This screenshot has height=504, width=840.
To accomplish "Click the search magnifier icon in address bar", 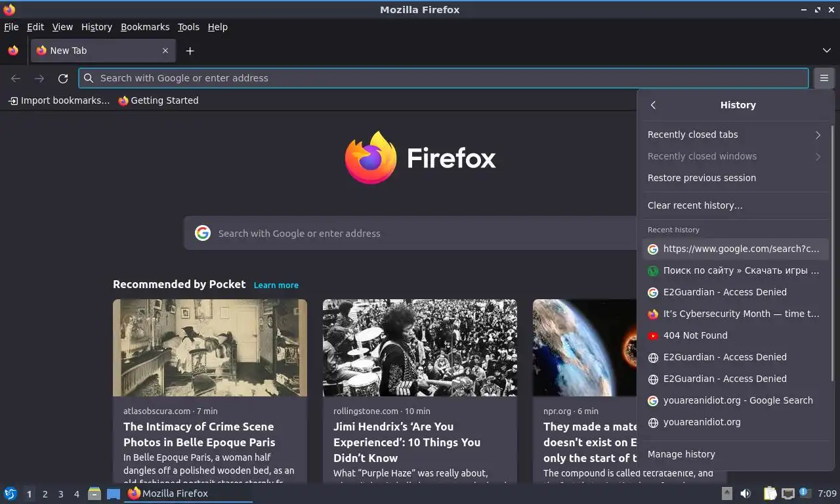I will 89,78.
